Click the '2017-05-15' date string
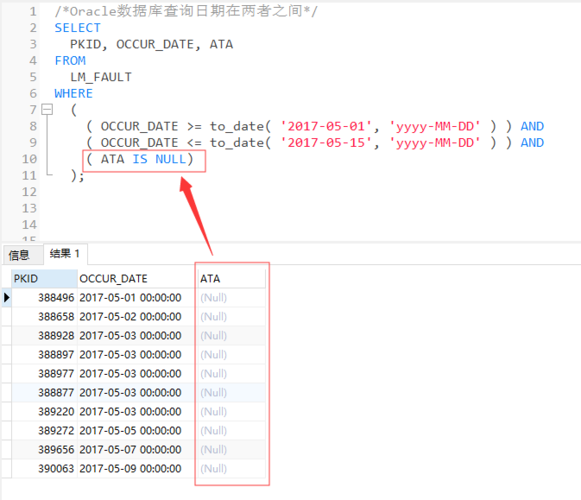This screenshot has width=581, height=500. tap(326, 143)
